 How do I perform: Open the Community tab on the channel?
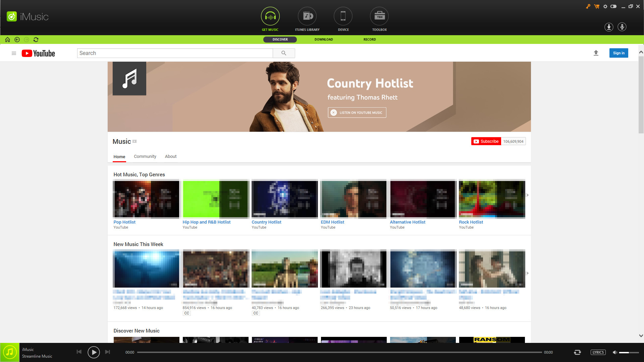pos(145,157)
